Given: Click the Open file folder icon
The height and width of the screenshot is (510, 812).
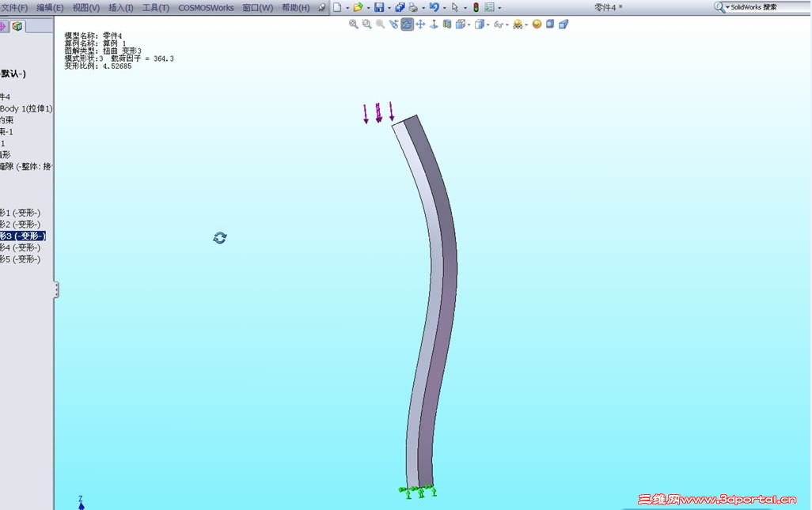Looking at the screenshot, I should point(358,7).
